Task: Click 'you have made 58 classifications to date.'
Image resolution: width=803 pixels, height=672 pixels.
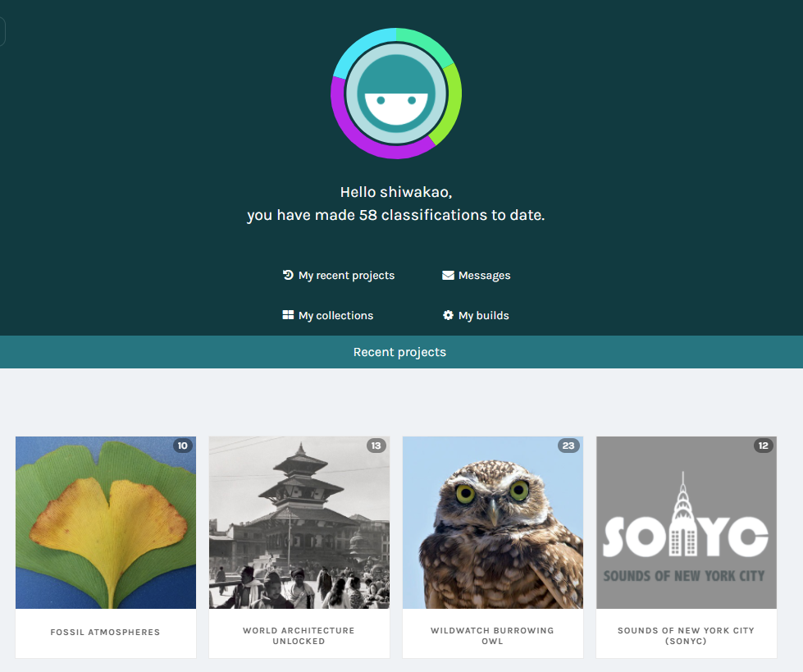Action: [396, 215]
